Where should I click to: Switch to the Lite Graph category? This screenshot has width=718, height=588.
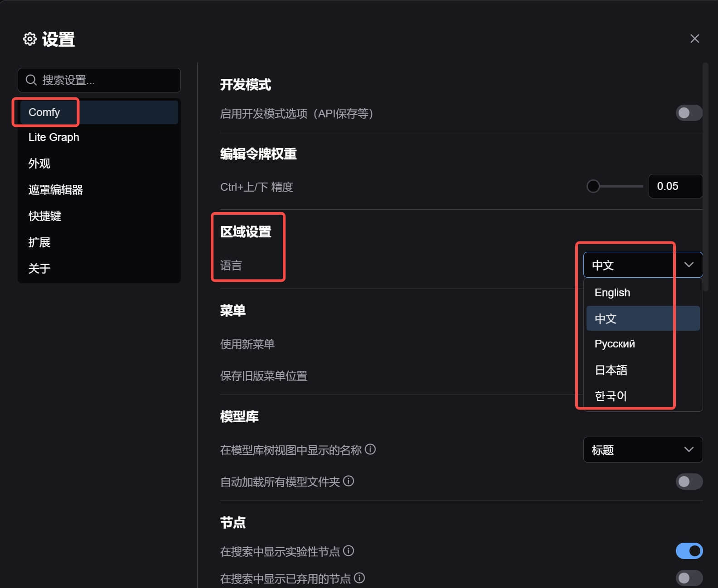point(99,137)
